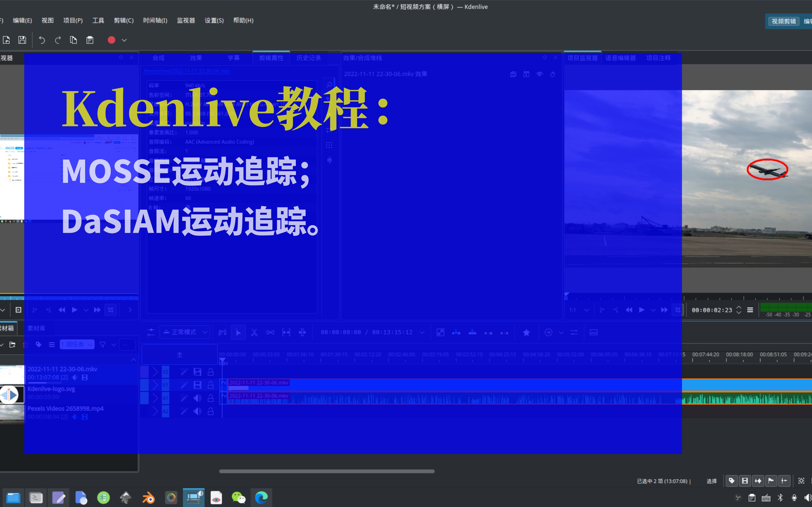Image resolution: width=812 pixels, height=507 pixels.
Task: Switch to the 语音编辑器 tab
Action: (621, 58)
